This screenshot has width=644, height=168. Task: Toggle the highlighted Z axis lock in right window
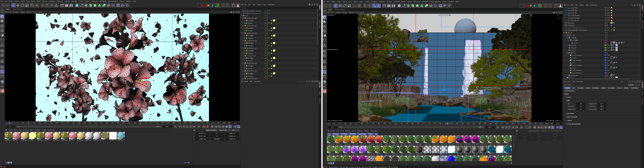374,6
